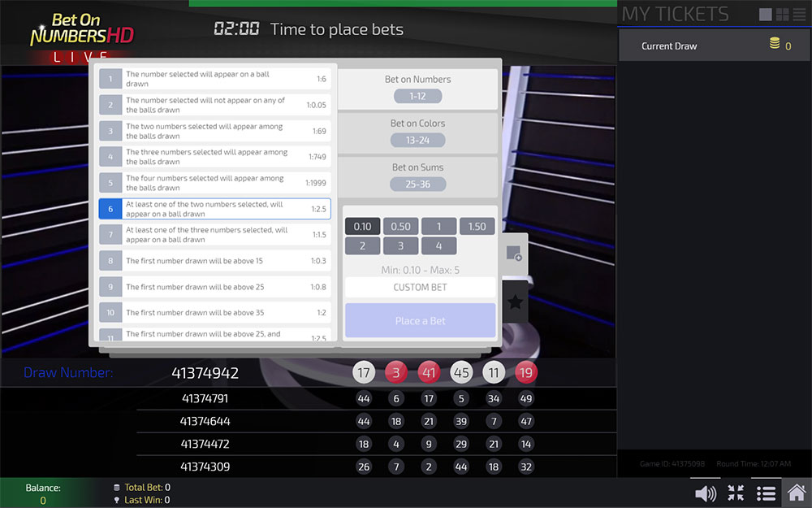Image resolution: width=812 pixels, height=508 pixels.
Task: Select bet option 6, at least one of two numbers
Action: pos(214,209)
